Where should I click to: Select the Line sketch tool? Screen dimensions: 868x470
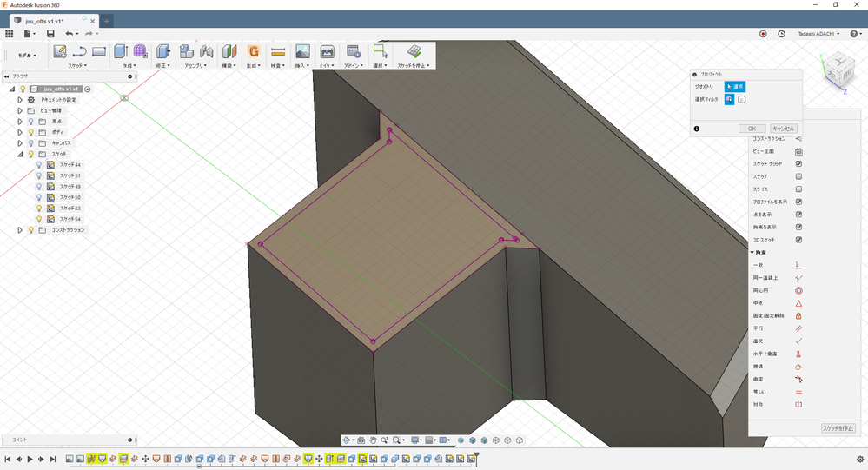pyautogui.click(x=79, y=52)
